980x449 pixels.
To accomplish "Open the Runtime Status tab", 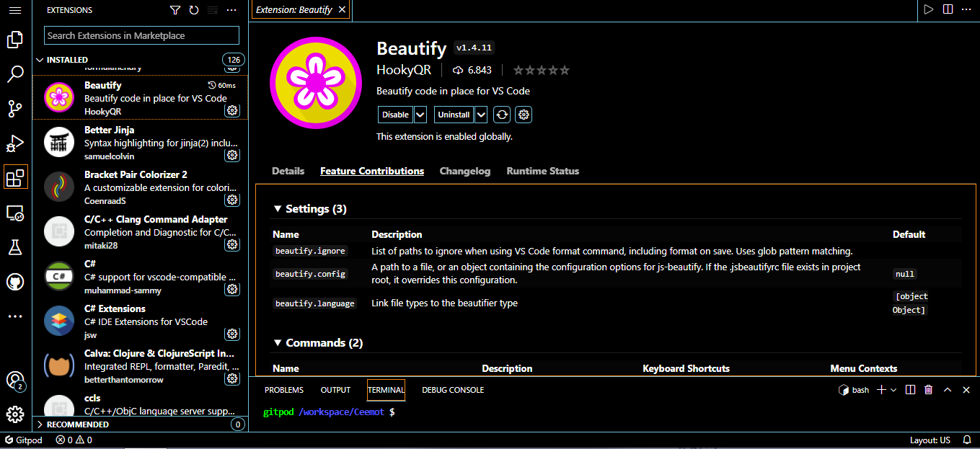I will point(543,172).
